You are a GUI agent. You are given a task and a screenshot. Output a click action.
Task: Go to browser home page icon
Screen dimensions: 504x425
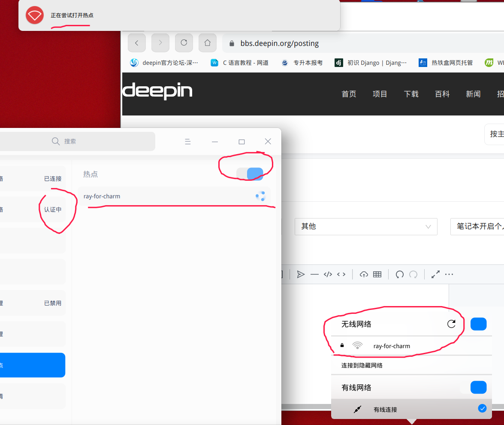pos(207,43)
